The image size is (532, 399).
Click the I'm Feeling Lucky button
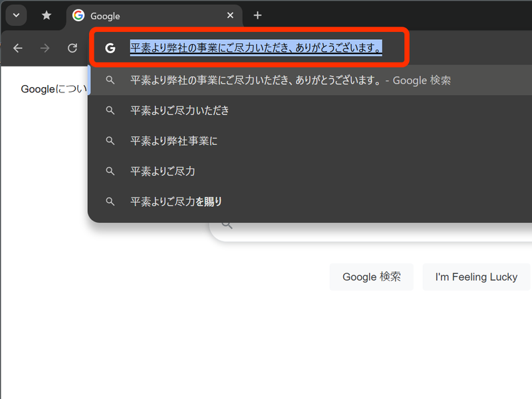(476, 277)
